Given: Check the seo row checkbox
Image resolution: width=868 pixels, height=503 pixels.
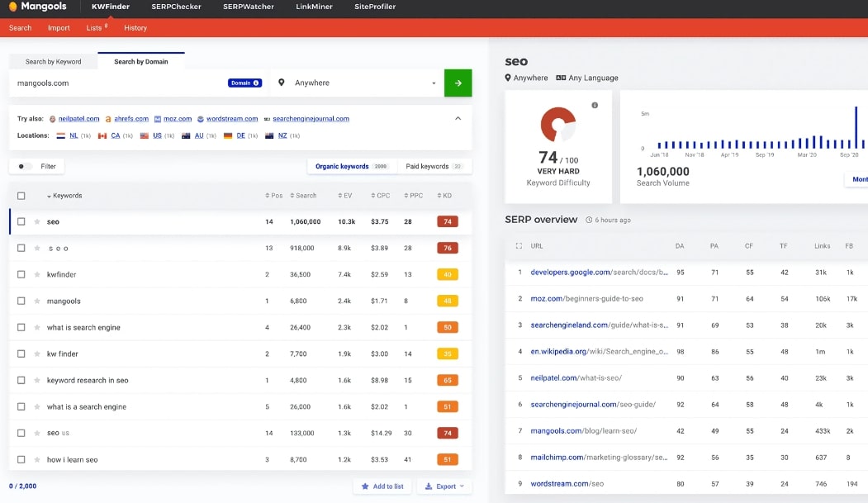Looking at the screenshot, I should click(21, 221).
